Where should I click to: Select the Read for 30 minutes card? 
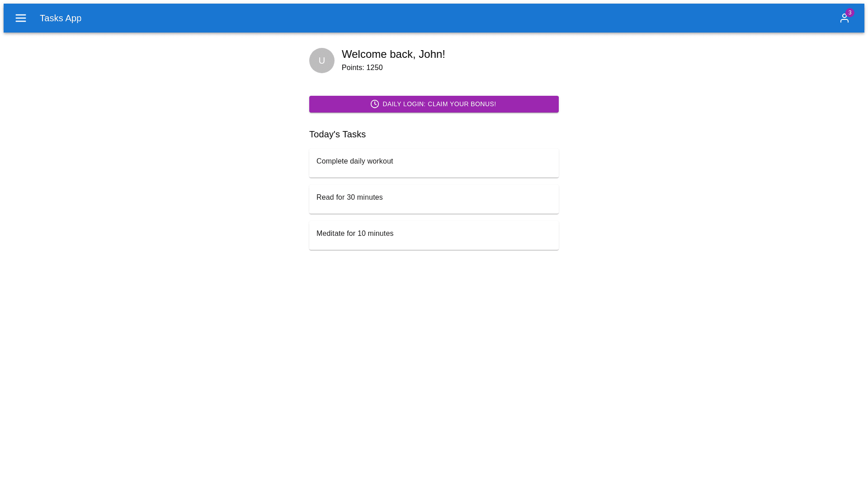point(434,199)
